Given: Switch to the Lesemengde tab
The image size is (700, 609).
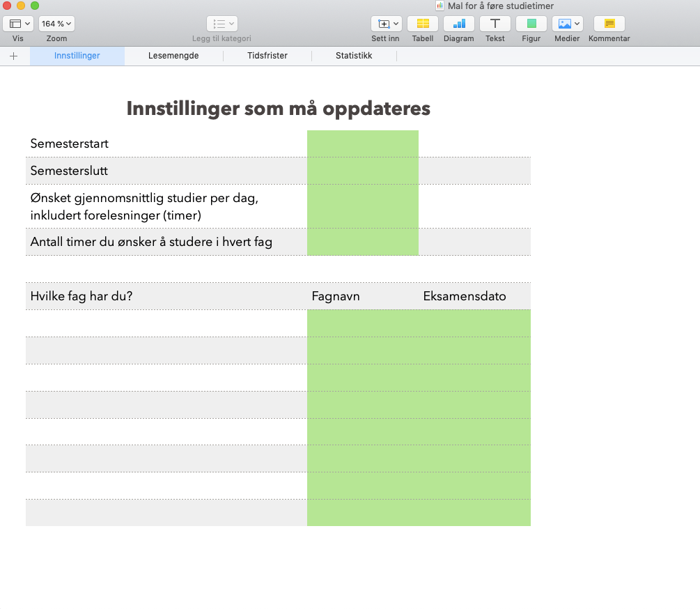Looking at the screenshot, I should pos(173,56).
